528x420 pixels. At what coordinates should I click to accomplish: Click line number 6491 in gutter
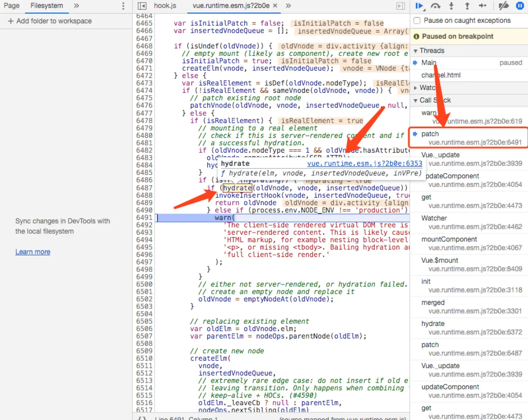coord(144,218)
